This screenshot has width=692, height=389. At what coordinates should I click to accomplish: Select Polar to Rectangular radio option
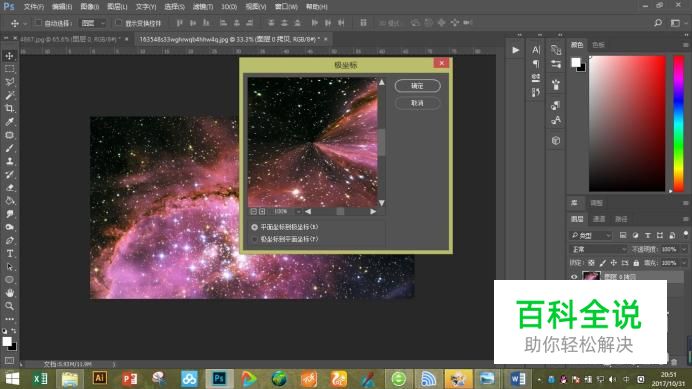pyautogui.click(x=255, y=239)
